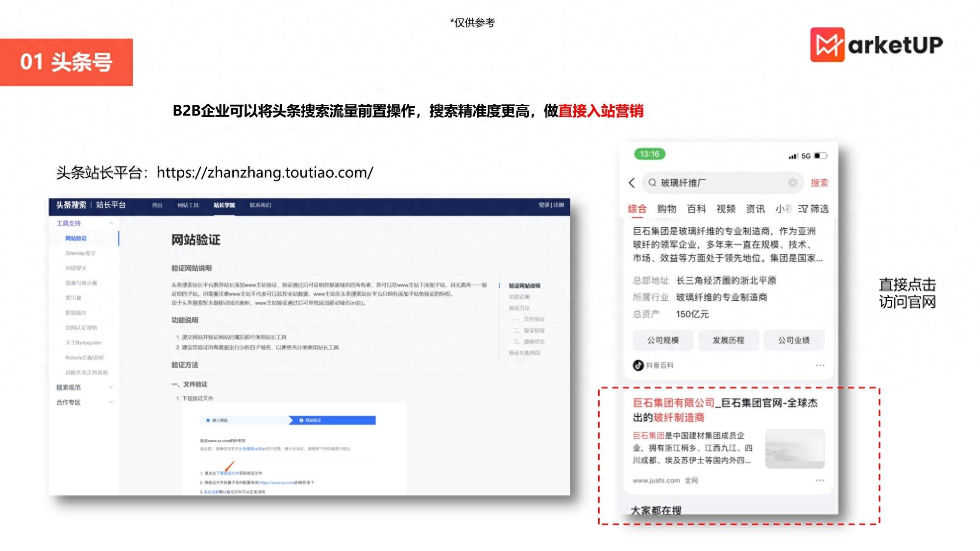Click the 网站验证 step in progress bar
The width and height of the screenshot is (980, 551).
[333, 420]
